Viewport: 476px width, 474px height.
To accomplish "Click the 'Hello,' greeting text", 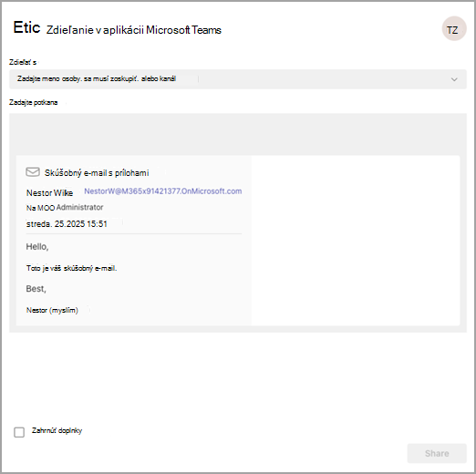I will click(37, 246).
